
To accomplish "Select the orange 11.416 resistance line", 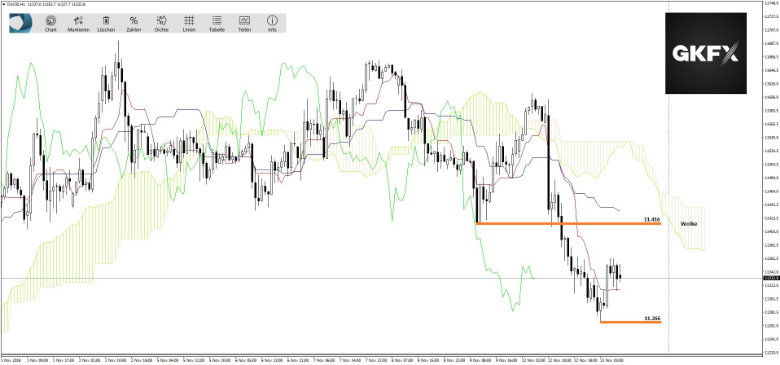I will click(x=568, y=224).
